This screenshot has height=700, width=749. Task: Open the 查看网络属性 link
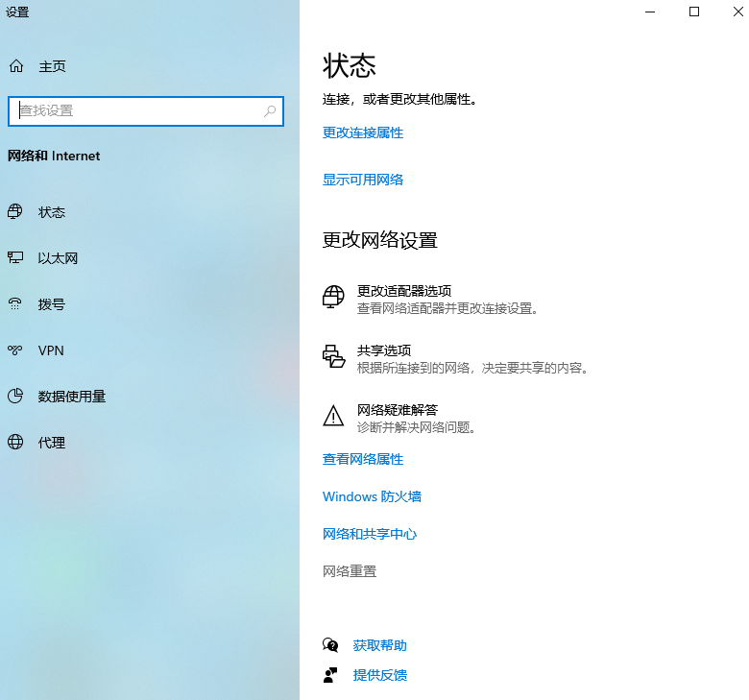click(363, 460)
